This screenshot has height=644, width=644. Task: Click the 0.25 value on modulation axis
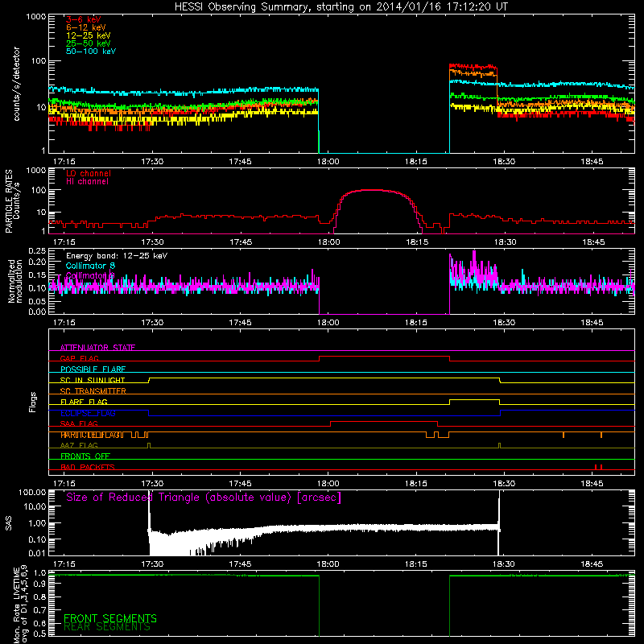37,251
